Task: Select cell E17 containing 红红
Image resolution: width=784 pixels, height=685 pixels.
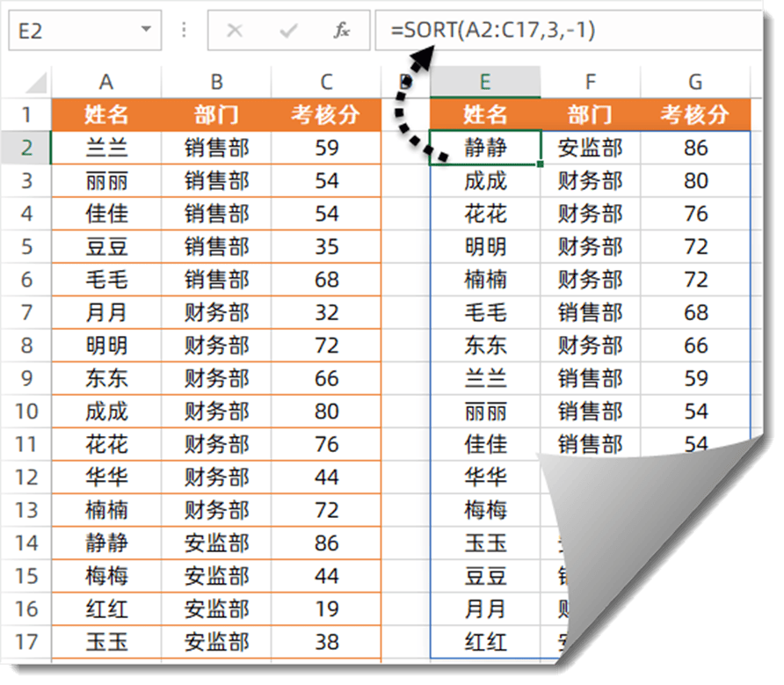Action: tap(485, 641)
